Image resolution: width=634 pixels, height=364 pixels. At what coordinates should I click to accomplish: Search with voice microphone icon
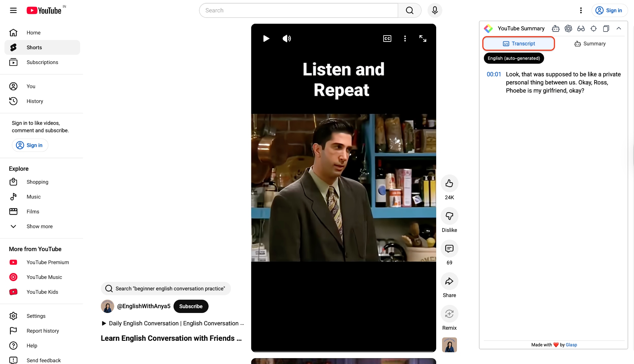[435, 11]
